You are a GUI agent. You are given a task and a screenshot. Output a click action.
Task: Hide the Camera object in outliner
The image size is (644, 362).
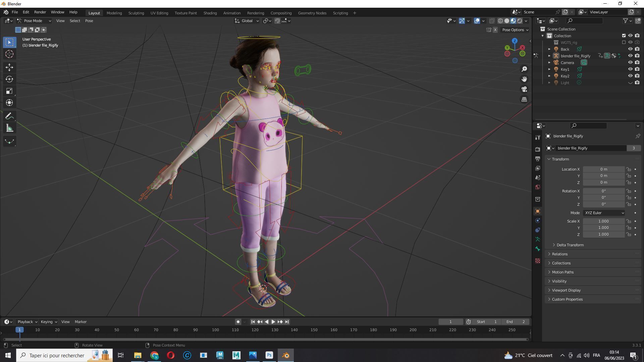click(630, 63)
